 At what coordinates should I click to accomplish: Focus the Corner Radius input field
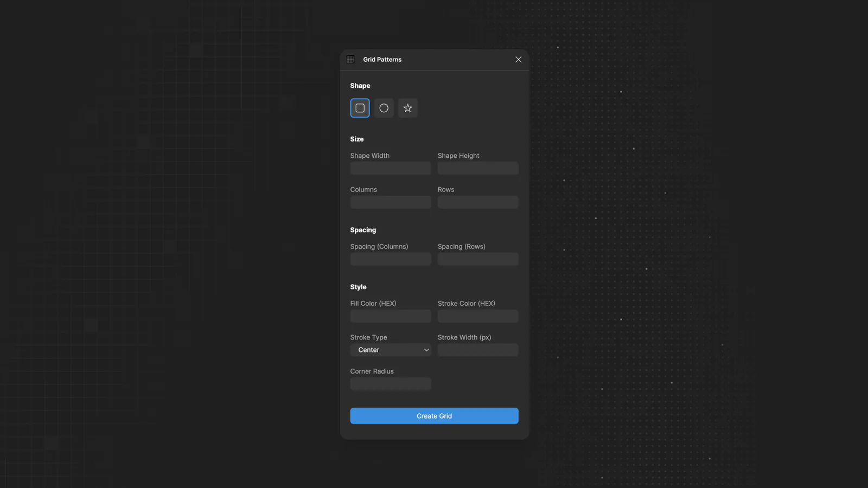click(391, 384)
